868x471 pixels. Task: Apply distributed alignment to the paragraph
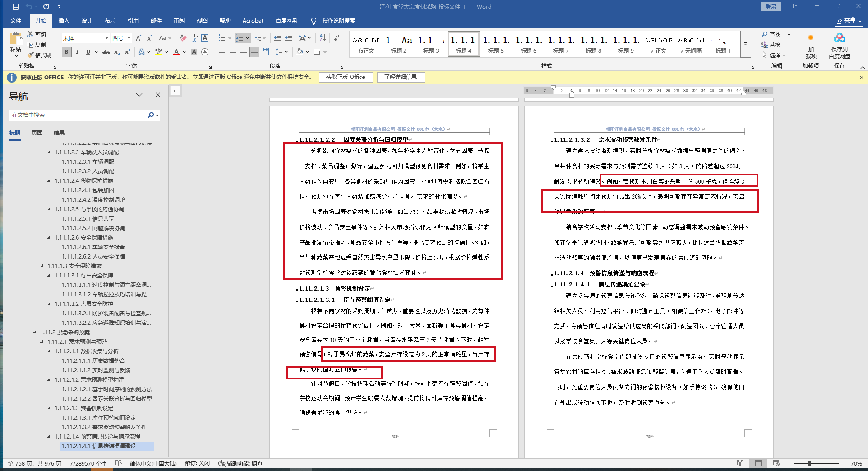coord(265,52)
